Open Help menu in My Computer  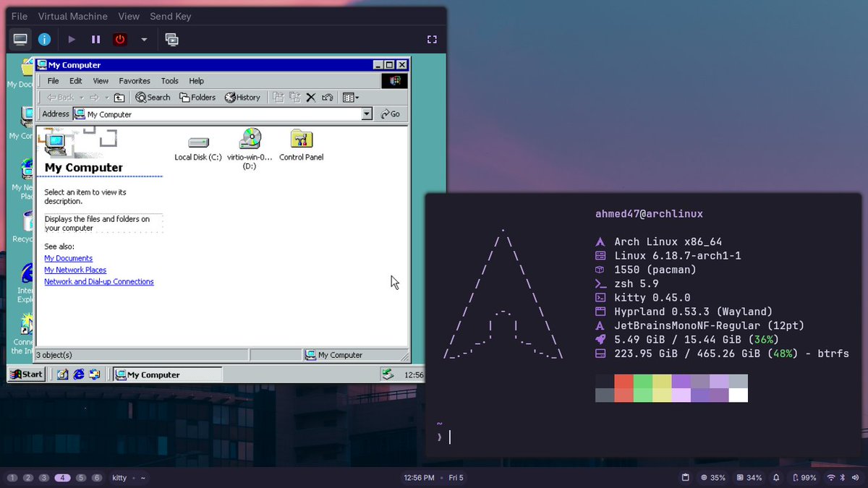tap(197, 81)
